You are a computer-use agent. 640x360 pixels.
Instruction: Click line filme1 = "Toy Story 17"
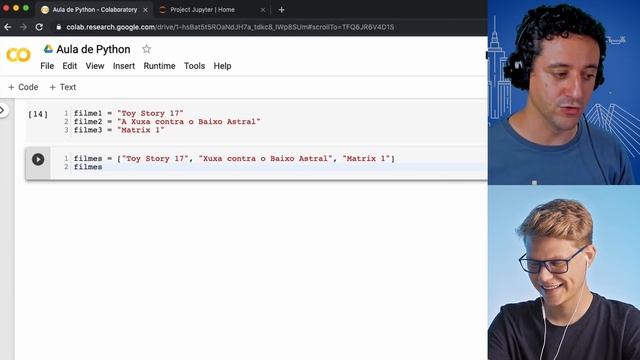click(x=129, y=113)
